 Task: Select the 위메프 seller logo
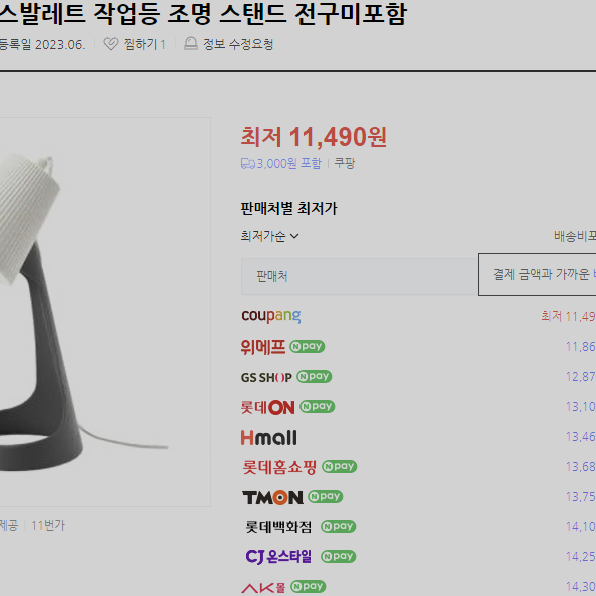point(263,347)
